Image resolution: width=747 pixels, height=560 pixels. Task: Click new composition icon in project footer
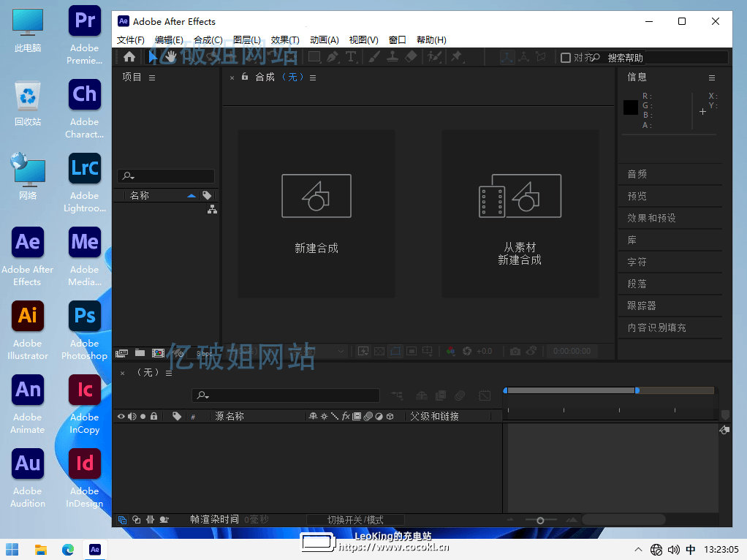(158, 353)
